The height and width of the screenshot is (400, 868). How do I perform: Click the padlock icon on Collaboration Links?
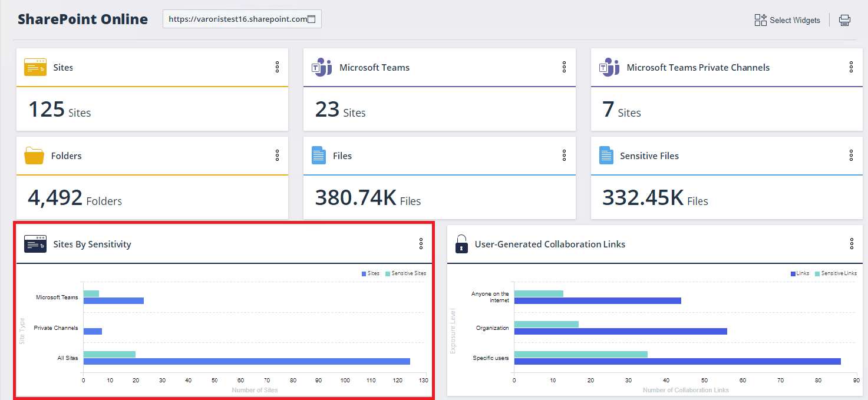(461, 244)
